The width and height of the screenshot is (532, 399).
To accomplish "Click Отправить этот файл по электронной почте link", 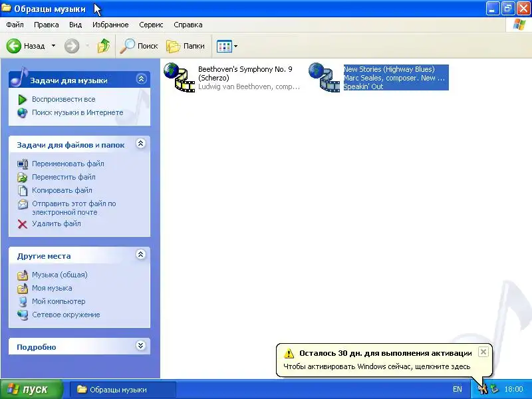I will point(74,208).
